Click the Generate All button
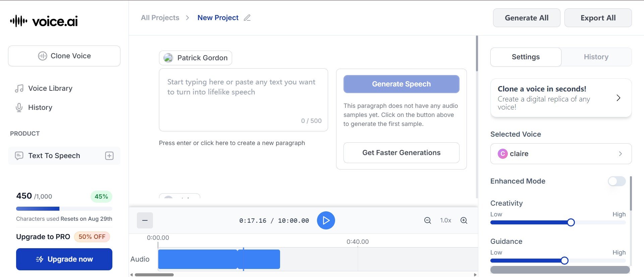644x277 pixels. point(527,18)
